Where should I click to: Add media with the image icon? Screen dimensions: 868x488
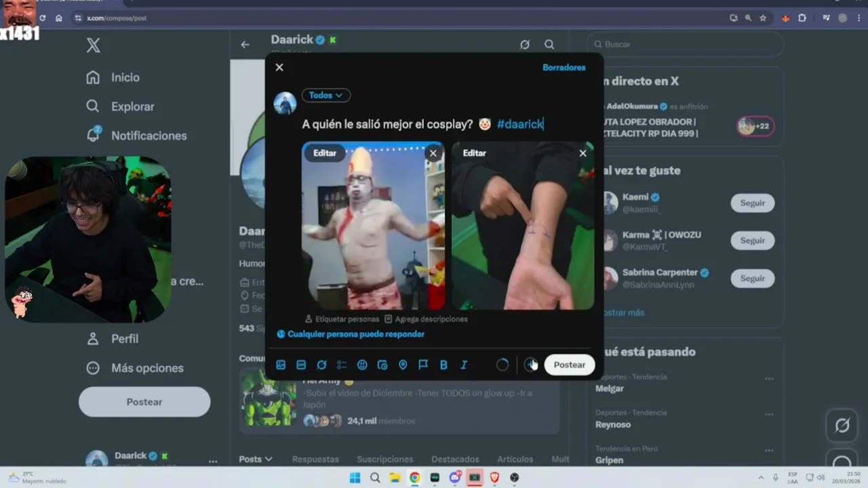(281, 365)
